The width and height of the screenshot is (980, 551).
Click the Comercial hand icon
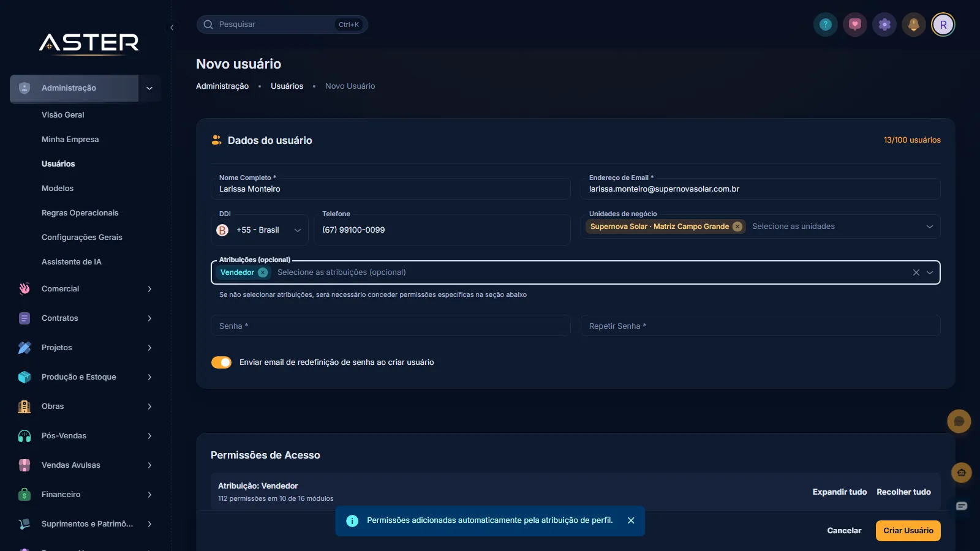click(x=24, y=289)
